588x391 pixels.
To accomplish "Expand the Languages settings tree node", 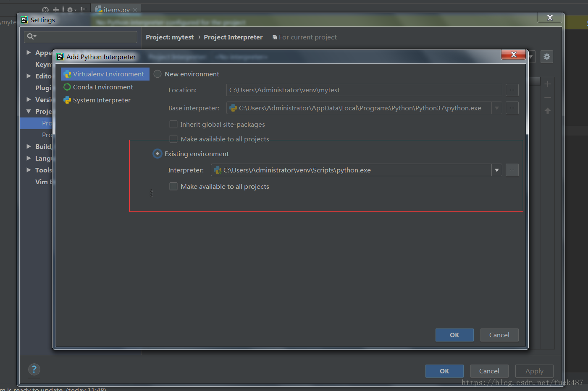I will 29,158.
